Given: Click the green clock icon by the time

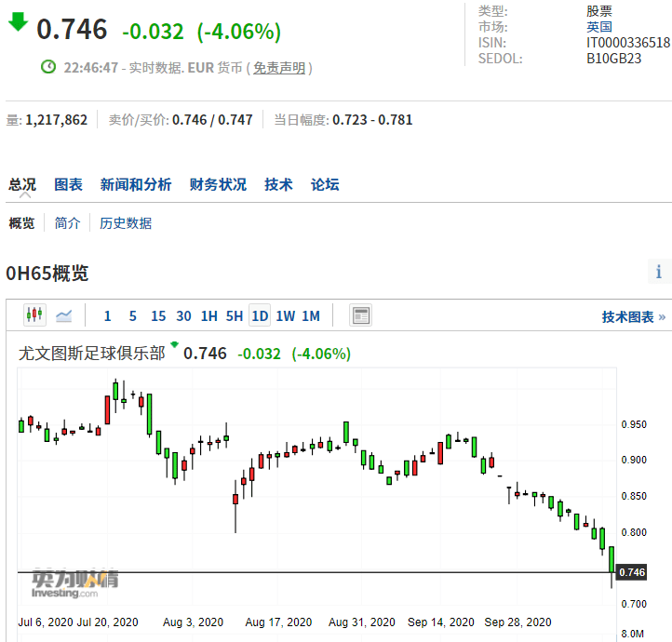Looking at the screenshot, I should click(48, 67).
